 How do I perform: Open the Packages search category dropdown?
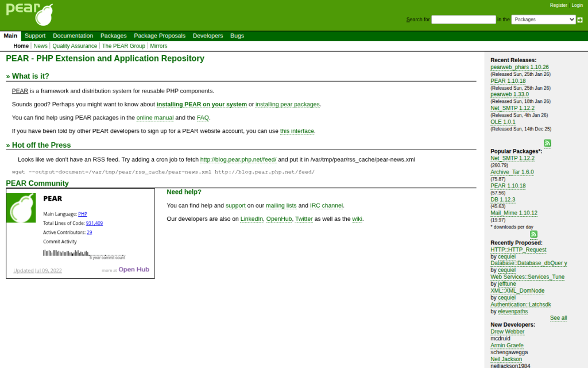543,19
